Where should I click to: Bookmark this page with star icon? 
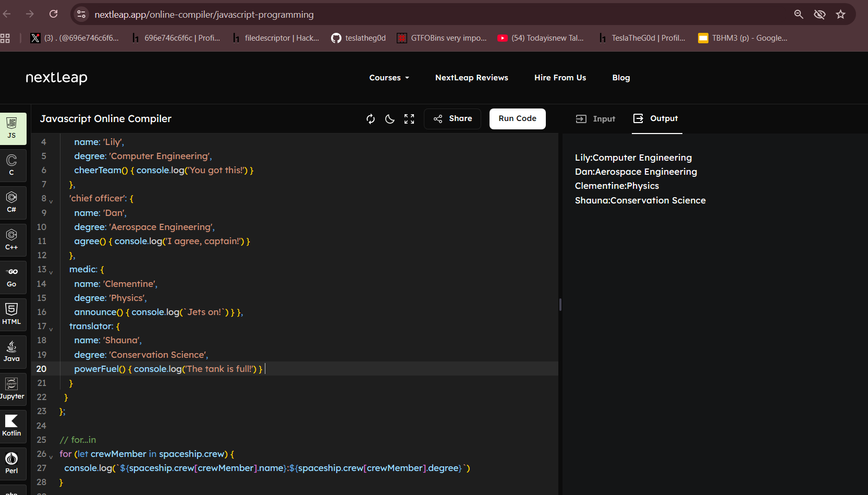(840, 15)
